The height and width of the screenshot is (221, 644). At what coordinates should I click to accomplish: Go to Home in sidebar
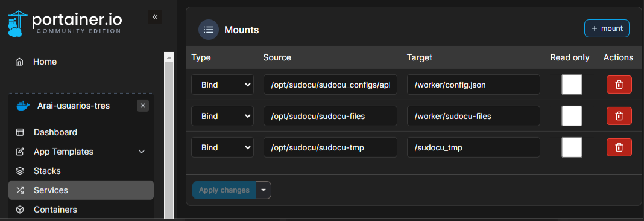45,62
